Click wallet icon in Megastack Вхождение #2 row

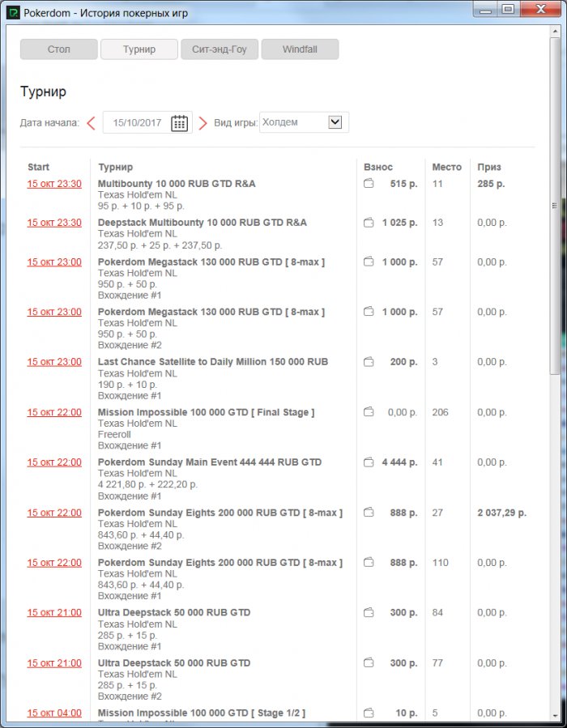click(369, 312)
